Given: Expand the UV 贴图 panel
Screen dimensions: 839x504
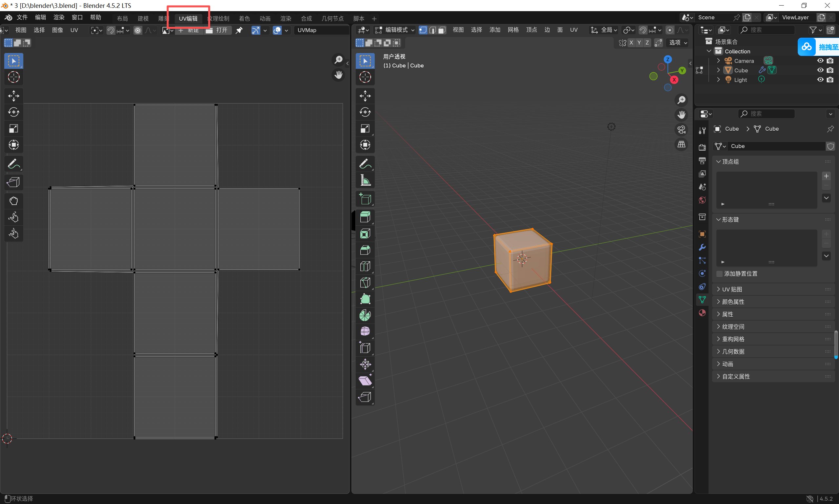Looking at the screenshot, I should (x=732, y=289).
